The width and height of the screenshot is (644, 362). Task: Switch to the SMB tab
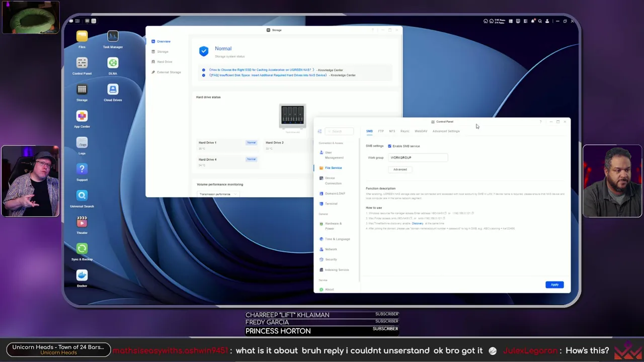coord(369,131)
